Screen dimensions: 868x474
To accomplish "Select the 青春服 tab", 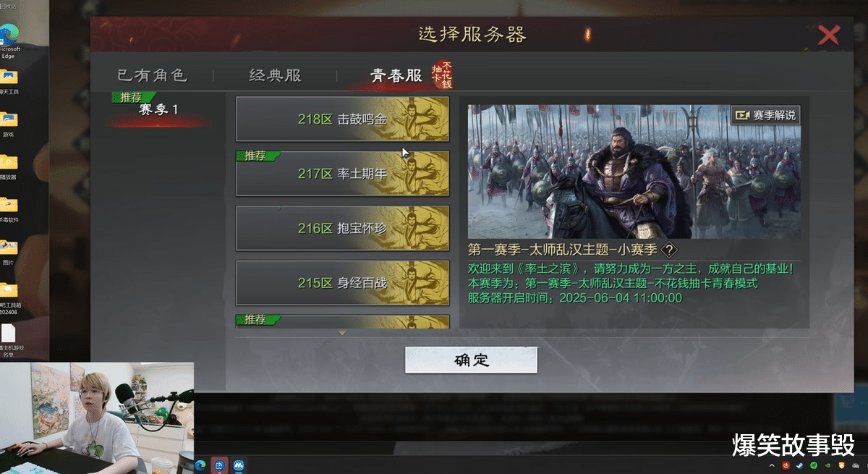I will tap(396, 75).
